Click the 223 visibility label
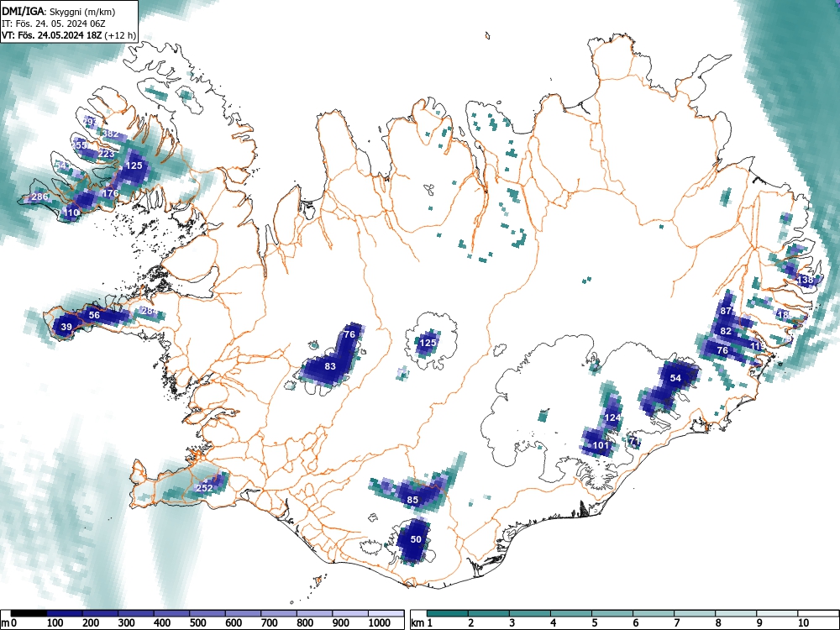This screenshot has height=630, width=840. pos(107,155)
